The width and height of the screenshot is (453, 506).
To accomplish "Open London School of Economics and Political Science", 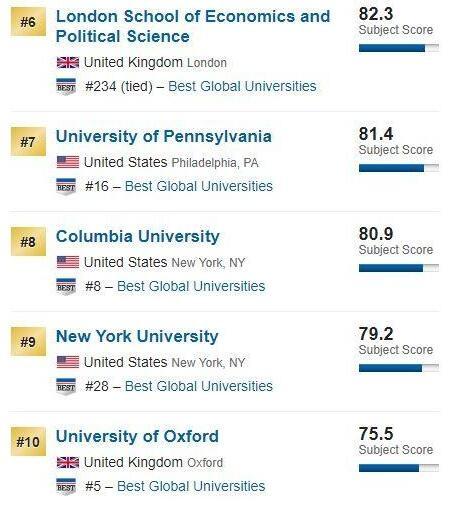I will (193, 26).
